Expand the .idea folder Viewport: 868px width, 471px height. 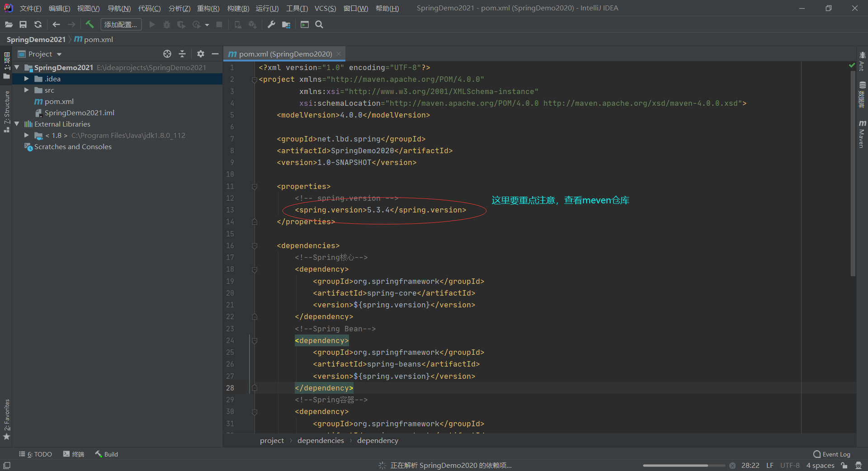pos(27,79)
